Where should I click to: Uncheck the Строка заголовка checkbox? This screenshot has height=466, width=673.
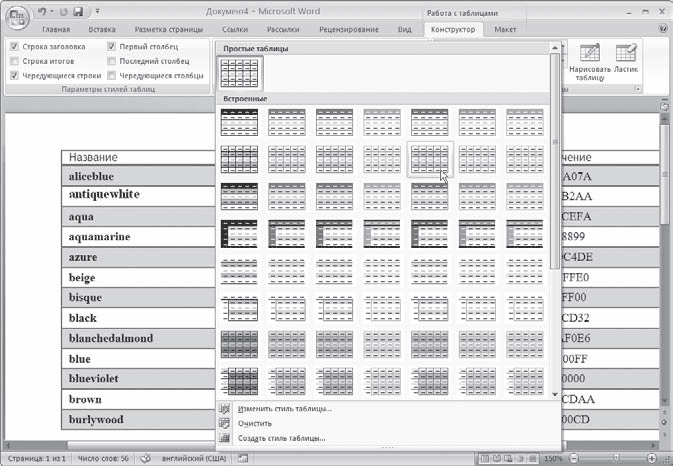click(14, 46)
